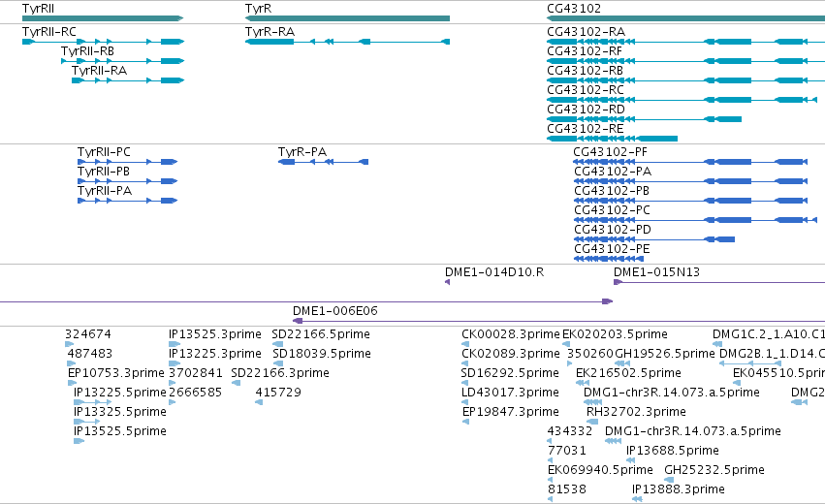Select CG43102-PC coding sequence

tap(695, 220)
